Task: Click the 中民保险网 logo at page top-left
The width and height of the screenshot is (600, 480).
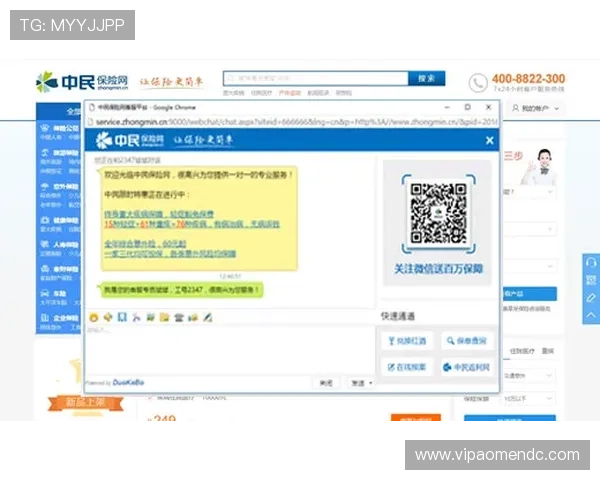Action: [x=82, y=82]
